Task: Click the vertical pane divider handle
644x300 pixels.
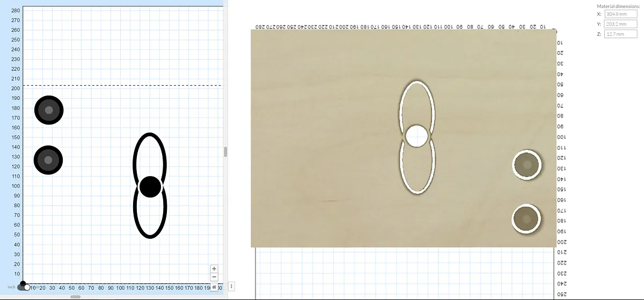Action: click(225, 152)
